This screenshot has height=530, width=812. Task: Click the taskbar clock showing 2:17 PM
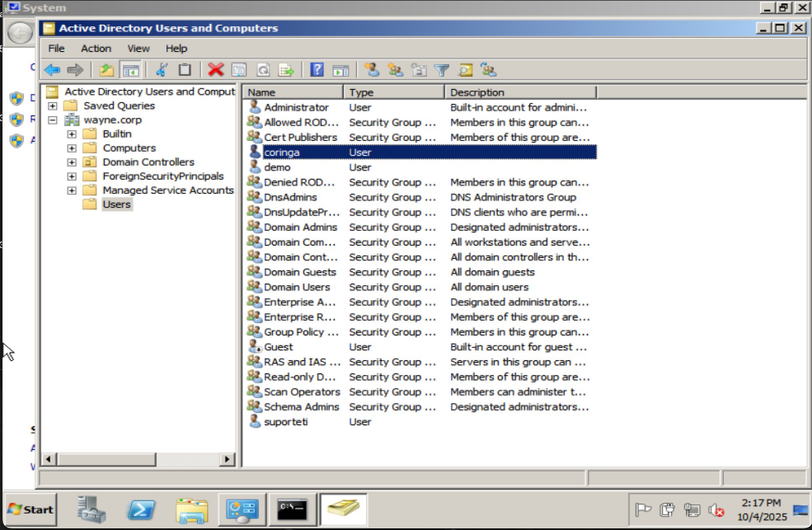pyautogui.click(x=761, y=510)
